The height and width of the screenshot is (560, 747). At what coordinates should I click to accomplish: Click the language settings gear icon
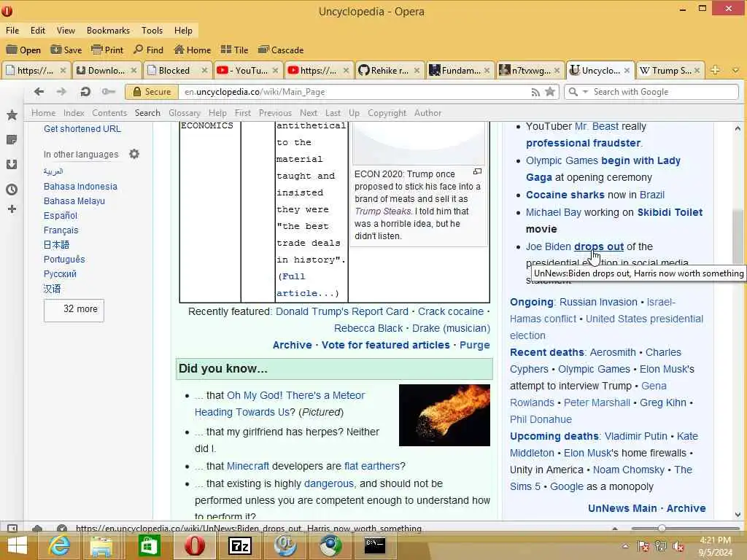tap(134, 154)
